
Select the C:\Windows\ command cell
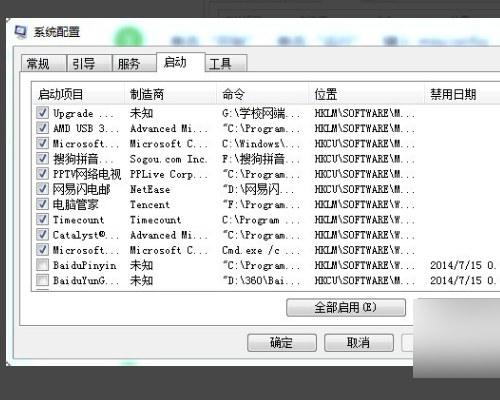[261, 144]
